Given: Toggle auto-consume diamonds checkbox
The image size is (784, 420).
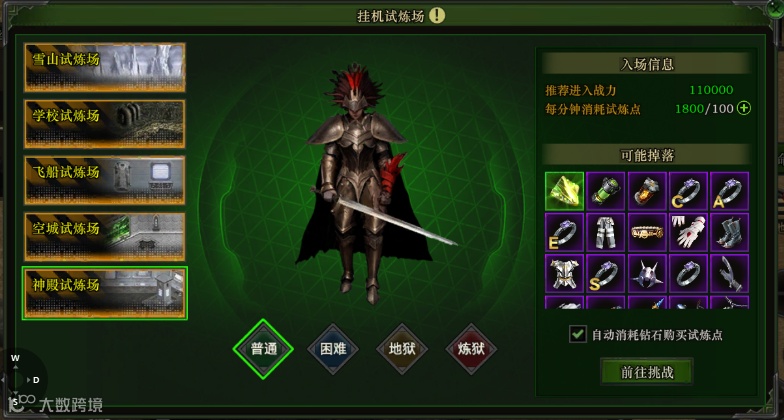Looking at the screenshot, I should pos(578,334).
